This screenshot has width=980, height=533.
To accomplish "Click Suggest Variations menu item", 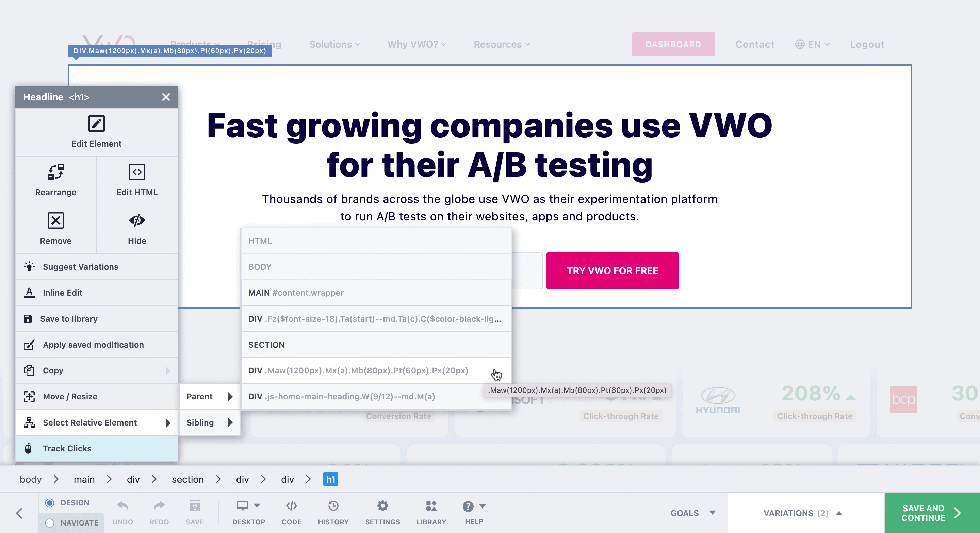I will 96,267.
